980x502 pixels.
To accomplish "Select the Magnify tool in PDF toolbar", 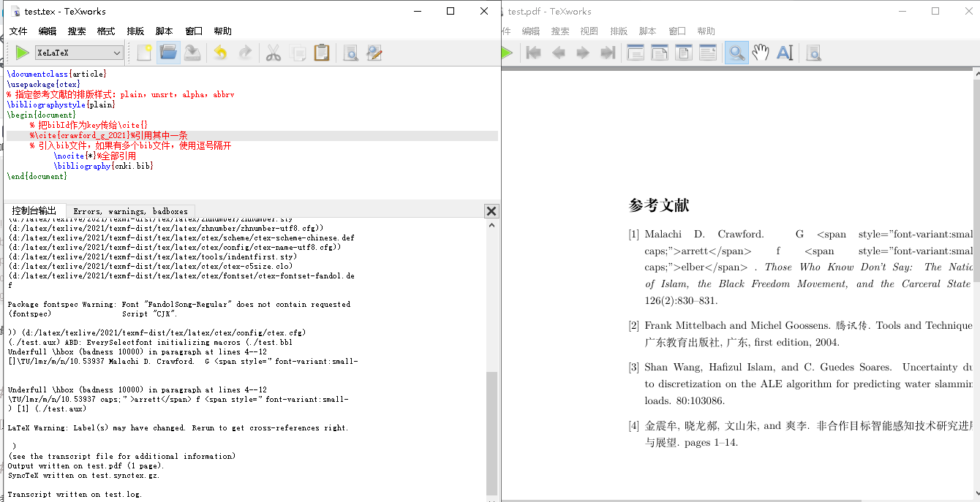I will [736, 53].
